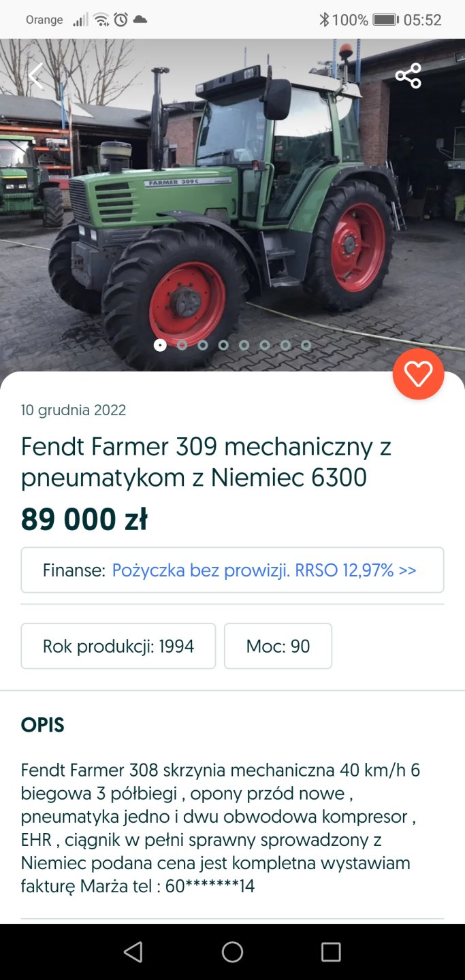Tap the Bluetooth status icon
This screenshot has width=465, height=980.
[324, 20]
